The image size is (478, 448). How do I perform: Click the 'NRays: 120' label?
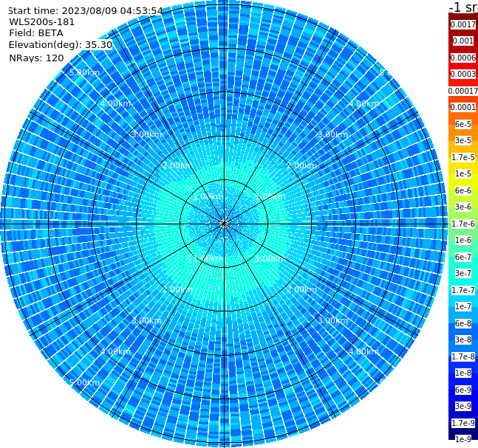point(36,58)
